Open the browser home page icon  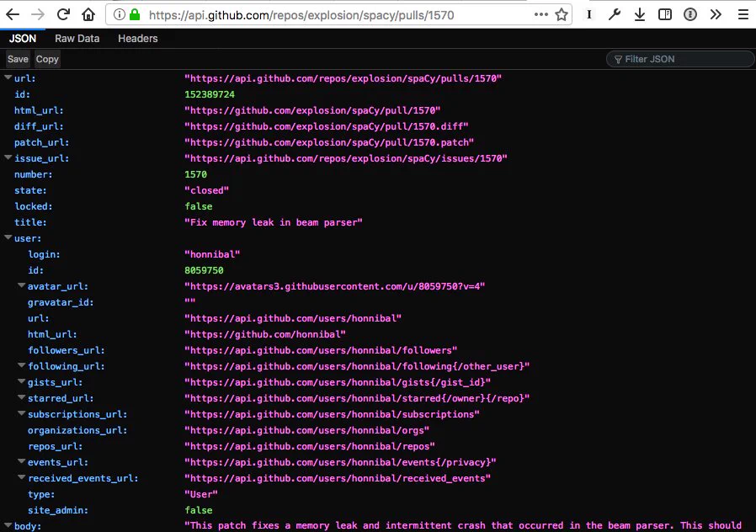pos(88,15)
